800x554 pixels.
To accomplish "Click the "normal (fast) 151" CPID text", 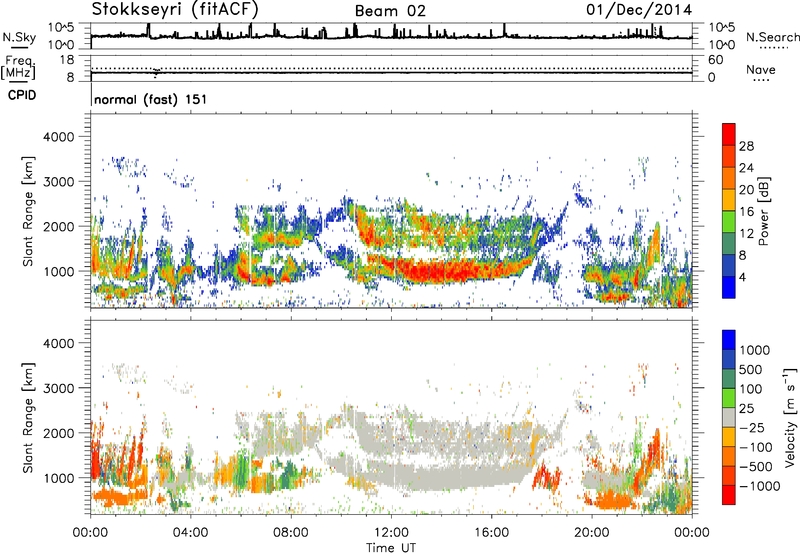I will (151, 99).
